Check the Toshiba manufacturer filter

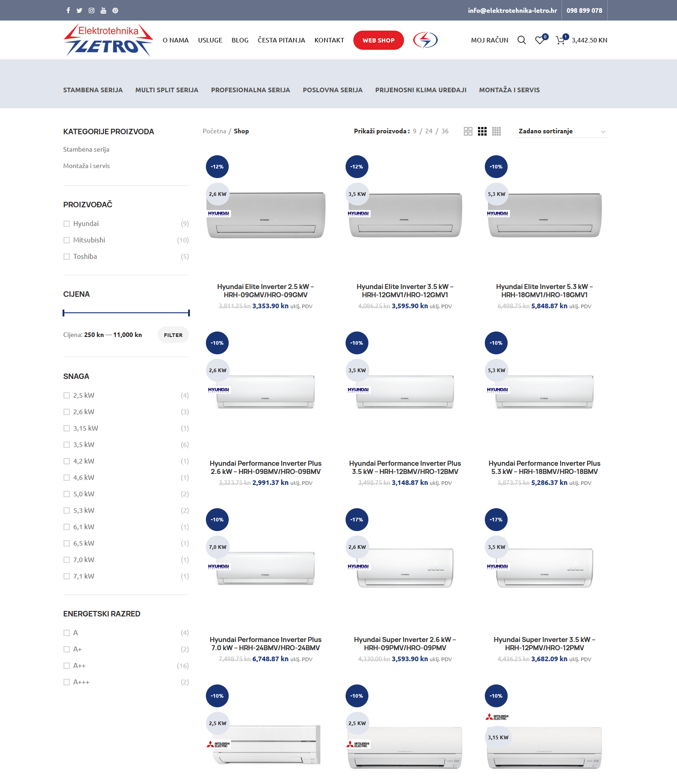[x=67, y=257]
